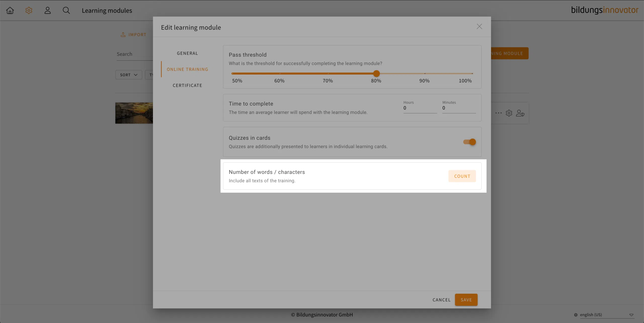
Task: Open the settings gear in top bar
Action: point(29,10)
